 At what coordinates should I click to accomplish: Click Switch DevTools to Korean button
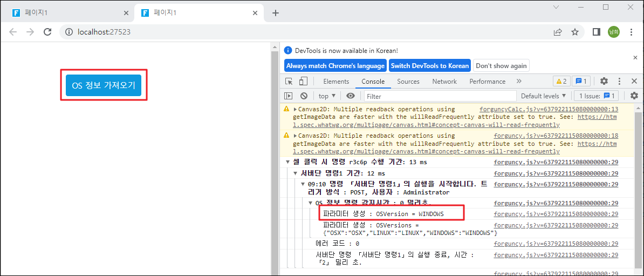(429, 65)
